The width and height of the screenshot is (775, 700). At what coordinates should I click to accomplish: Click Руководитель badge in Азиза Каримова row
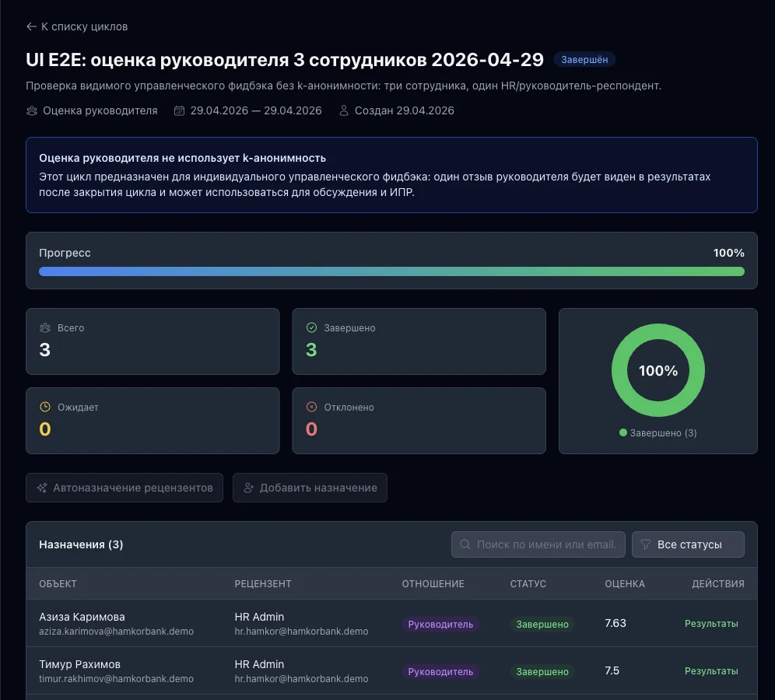(440, 625)
